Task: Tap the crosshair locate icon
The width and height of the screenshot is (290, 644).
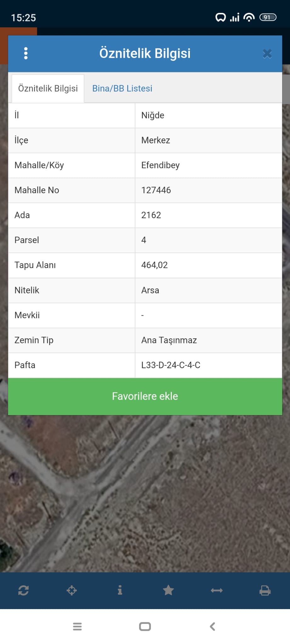Action: click(x=72, y=590)
